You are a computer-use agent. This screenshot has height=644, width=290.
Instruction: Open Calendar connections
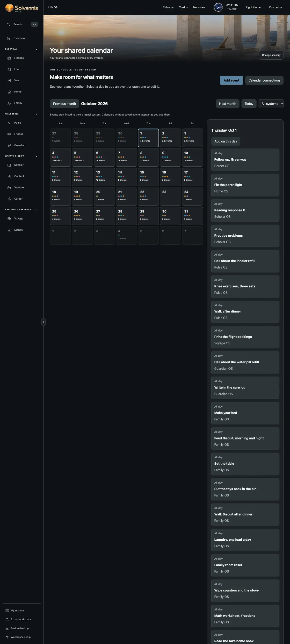point(264,80)
